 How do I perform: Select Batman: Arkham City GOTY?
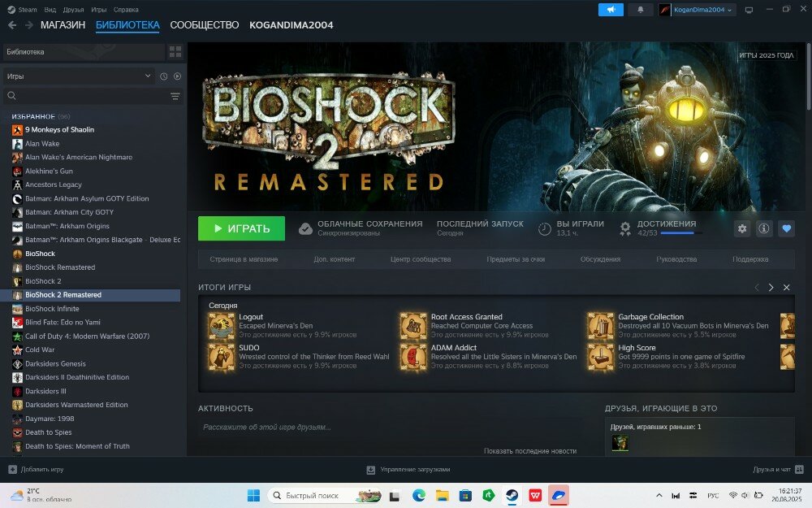click(69, 212)
